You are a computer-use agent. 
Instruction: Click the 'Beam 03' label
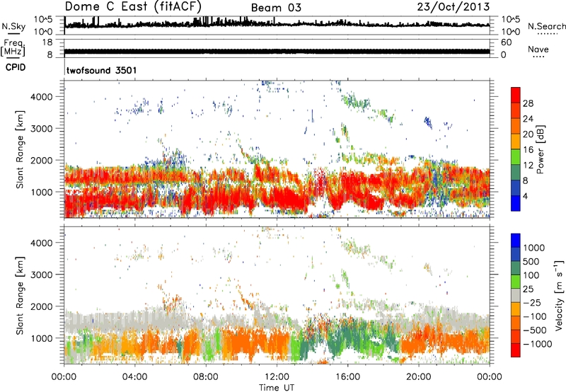pyautogui.click(x=276, y=8)
